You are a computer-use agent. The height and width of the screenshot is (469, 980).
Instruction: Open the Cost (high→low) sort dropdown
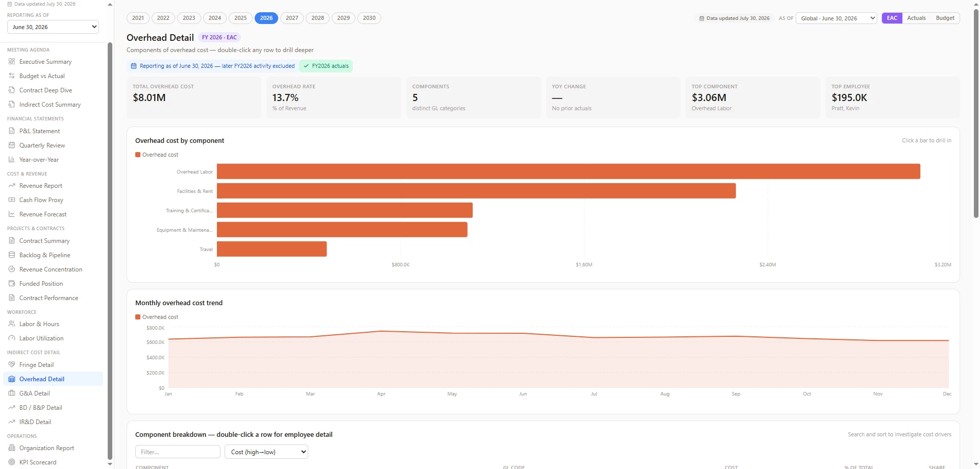266,452
